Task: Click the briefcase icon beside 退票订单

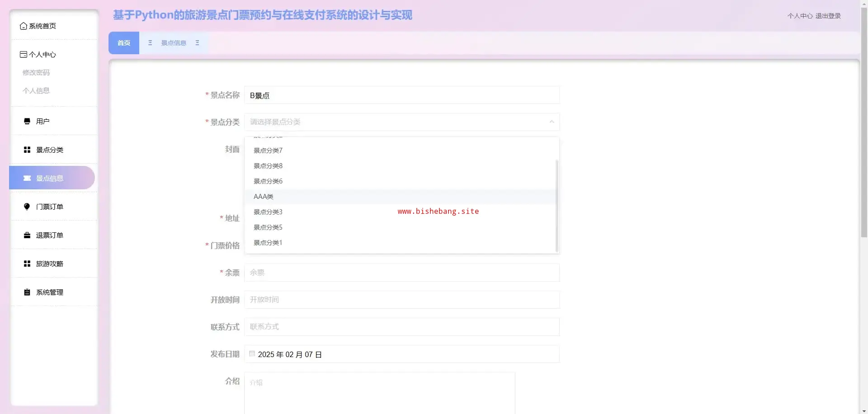Action: 27,235
